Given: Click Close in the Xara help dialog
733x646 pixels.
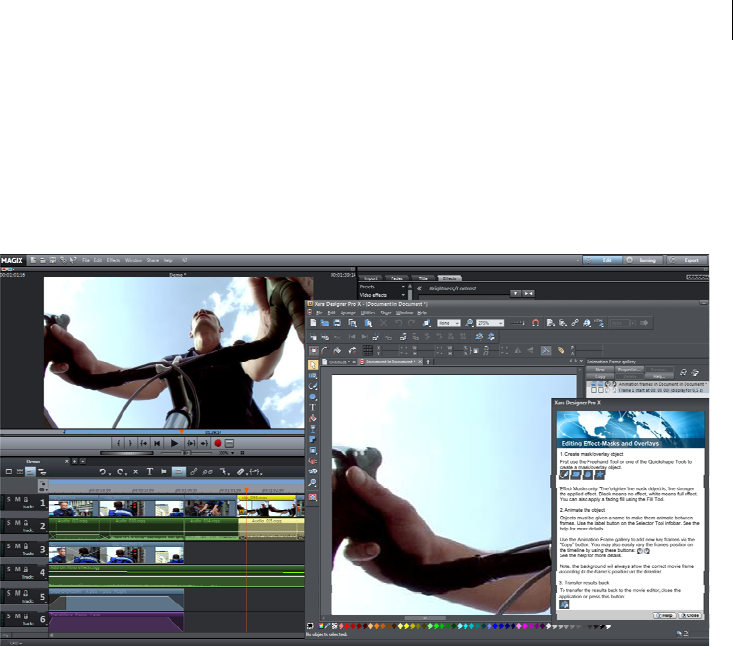Looking at the screenshot, I should tap(690, 615).
